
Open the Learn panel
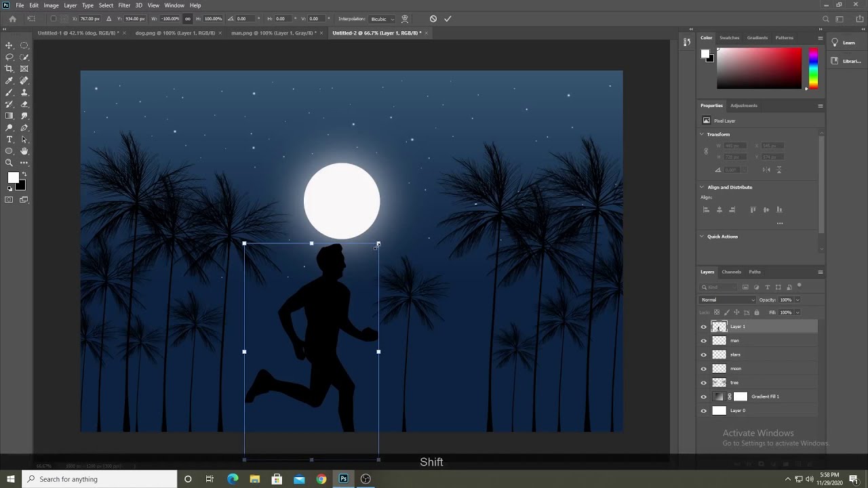coord(845,43)
